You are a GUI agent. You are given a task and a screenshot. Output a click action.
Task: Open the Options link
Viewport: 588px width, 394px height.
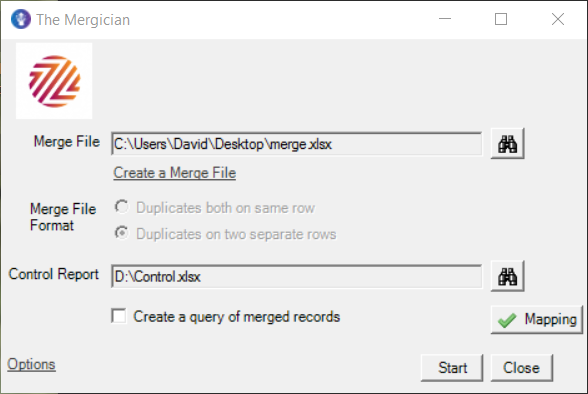pos(32,364)
